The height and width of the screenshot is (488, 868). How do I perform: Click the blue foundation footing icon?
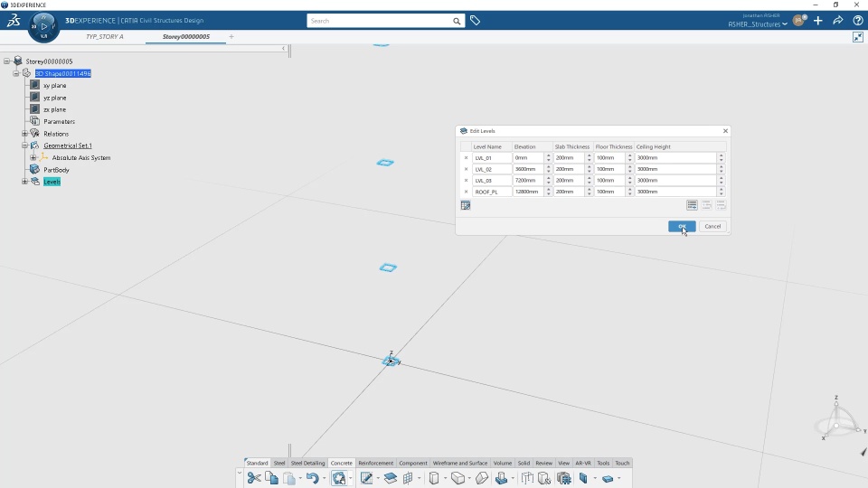point(502,478)
